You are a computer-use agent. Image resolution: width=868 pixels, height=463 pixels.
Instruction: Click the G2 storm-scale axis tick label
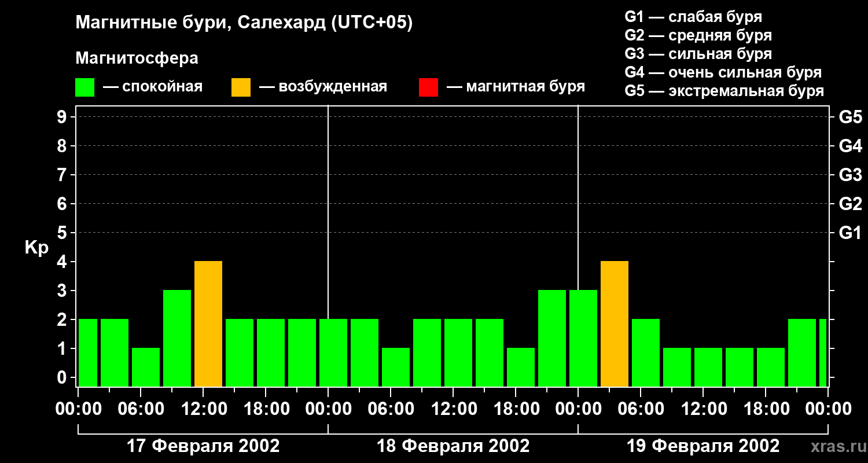(850, 204)
